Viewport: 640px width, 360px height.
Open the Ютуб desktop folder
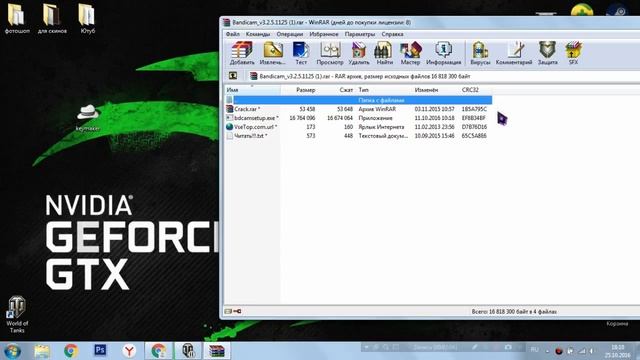tap(87, 18)
